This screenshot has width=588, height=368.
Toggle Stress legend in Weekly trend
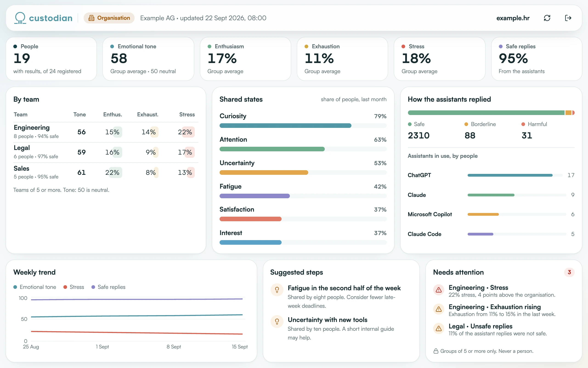pos(74,287)
